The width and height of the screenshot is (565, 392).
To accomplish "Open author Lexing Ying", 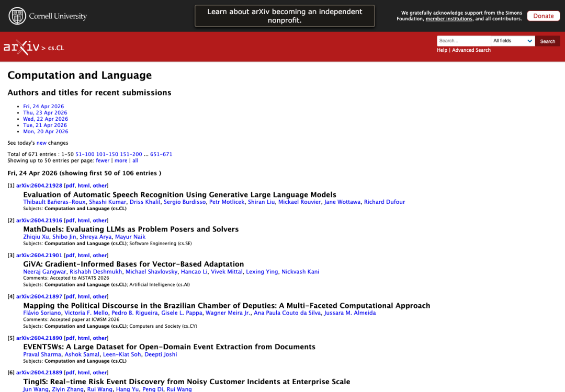I will (x=262, y=272).
